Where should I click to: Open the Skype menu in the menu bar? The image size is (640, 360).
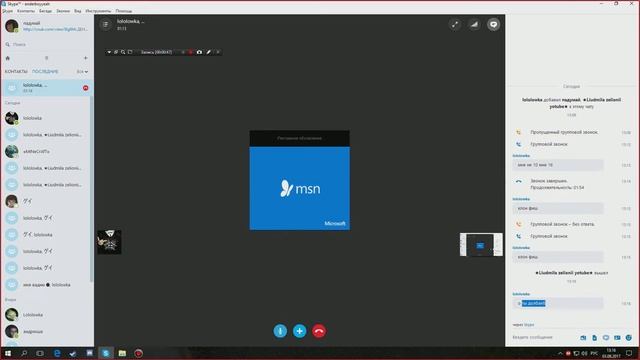coord(7,11)
